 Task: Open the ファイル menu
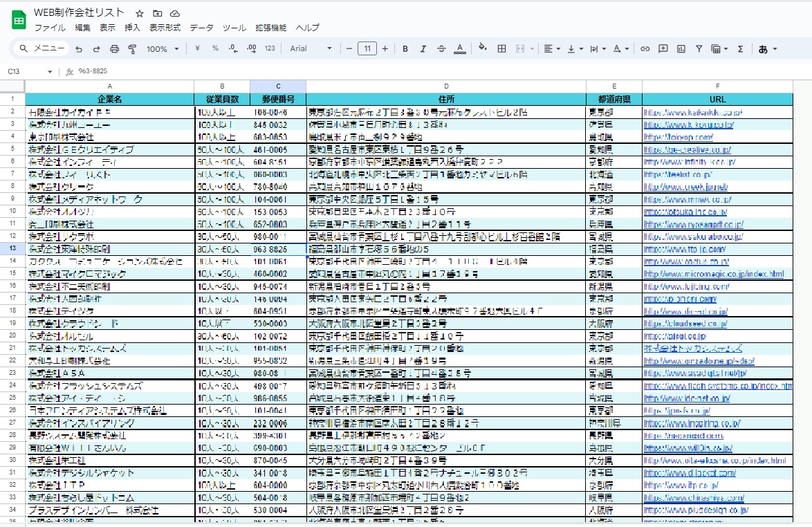coord(50,28)
